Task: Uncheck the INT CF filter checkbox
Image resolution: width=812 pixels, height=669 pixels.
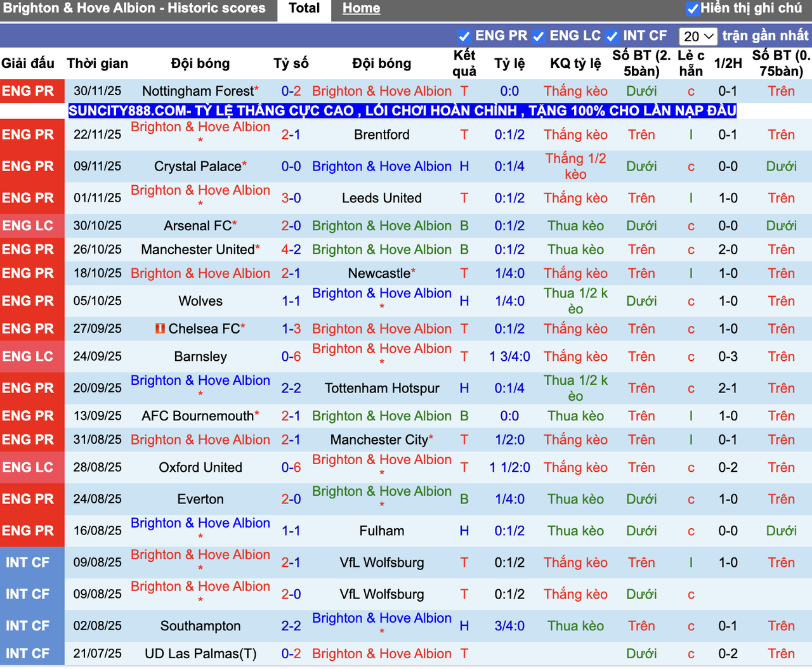Action: [x=612, y=36]
